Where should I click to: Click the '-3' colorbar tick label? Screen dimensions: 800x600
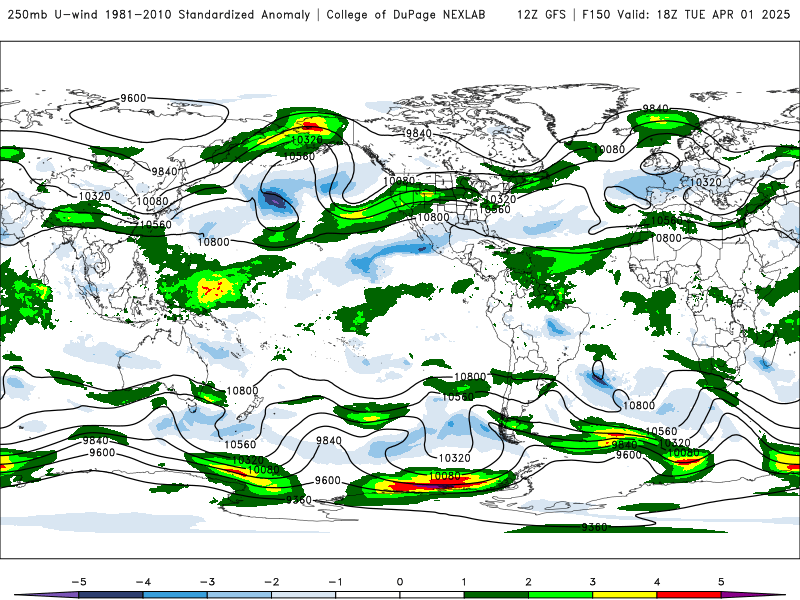tap(207, 582)
